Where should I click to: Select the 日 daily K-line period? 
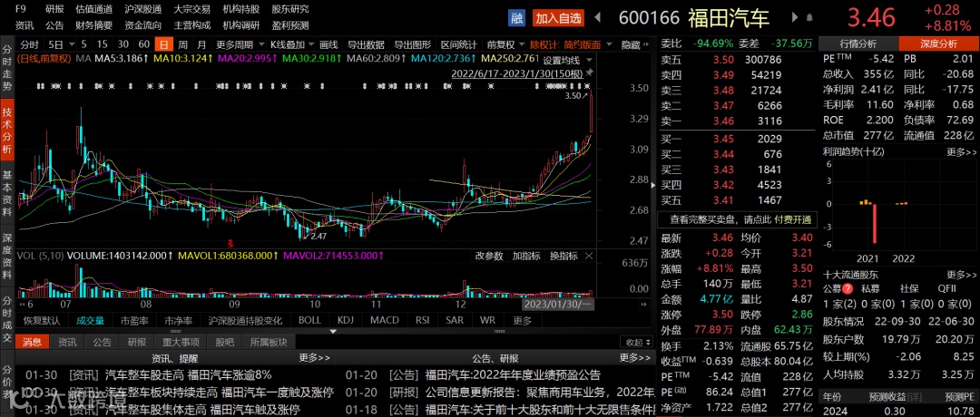pos(164,45)
